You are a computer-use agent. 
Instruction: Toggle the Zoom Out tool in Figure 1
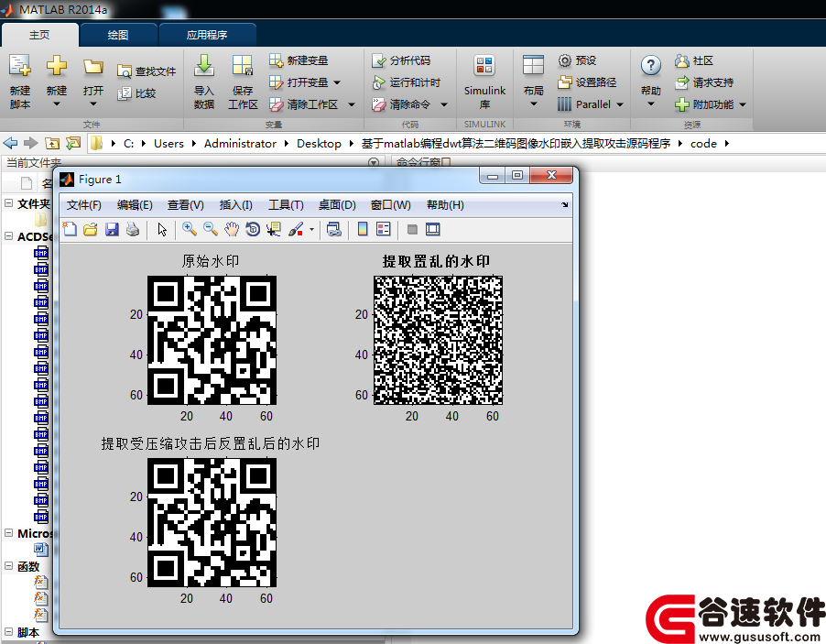click(211, 229)
